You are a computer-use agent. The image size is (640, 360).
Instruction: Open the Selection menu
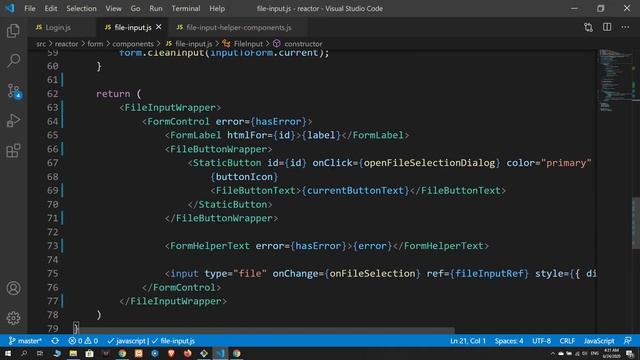click(81, 8)
